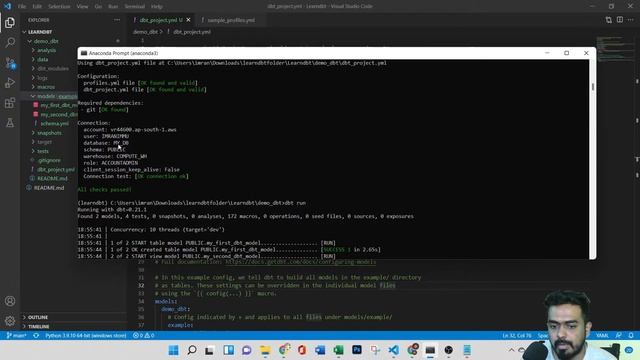Viewport: 640px width, 360px height.
Task: Switch to Visual Studio Code on the taskbar
Action: coord(393,350)
